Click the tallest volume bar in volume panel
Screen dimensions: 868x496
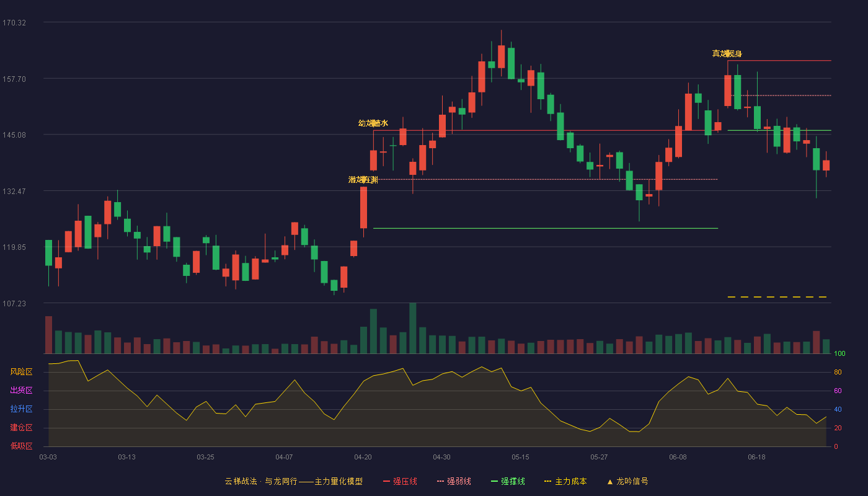tap(413, 328)
